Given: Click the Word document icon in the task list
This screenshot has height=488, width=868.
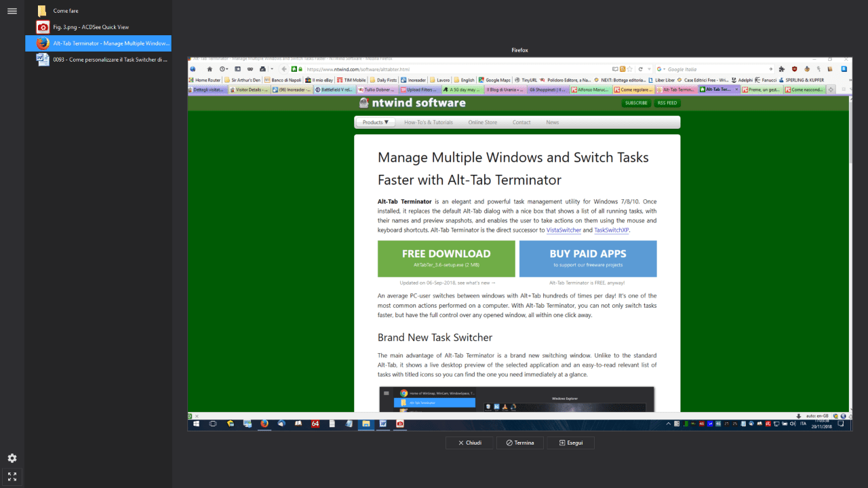Looking at the screenshot, I should [x=43, y=60].
